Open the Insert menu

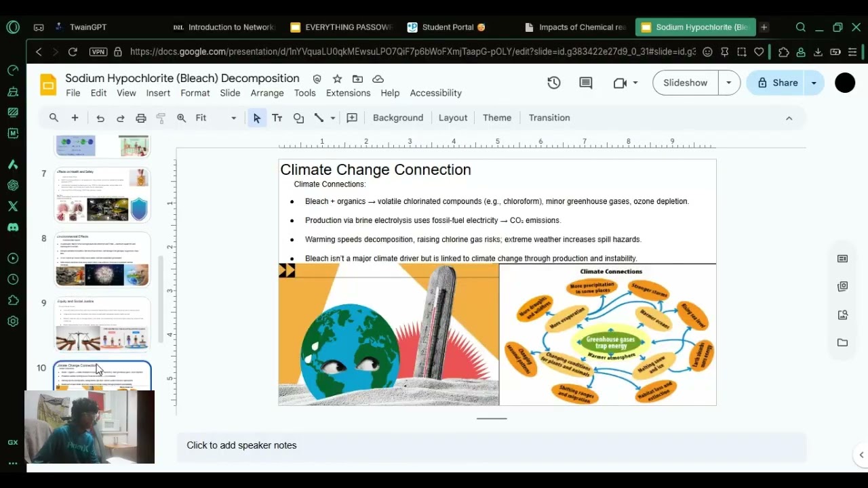coord(158,93)
